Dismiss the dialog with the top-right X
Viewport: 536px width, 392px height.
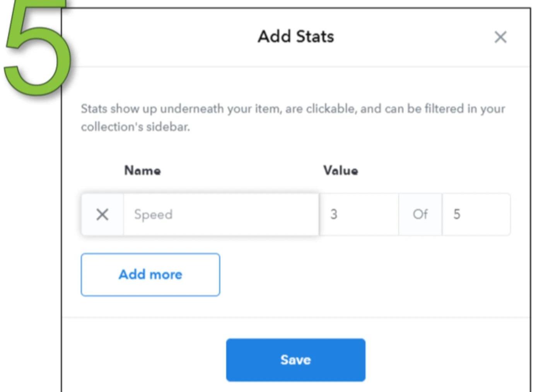[x=500, y=37]
